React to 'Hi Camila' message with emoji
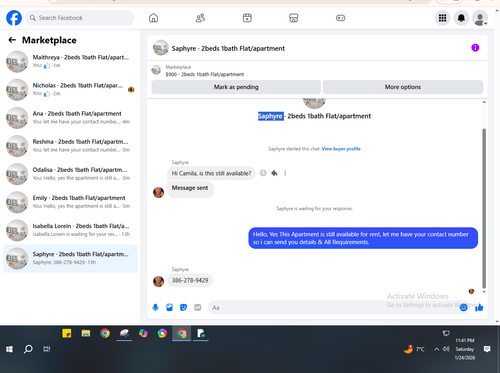This screenshot has width=500, height=373. pyautogui.click(x=263, y=173)
